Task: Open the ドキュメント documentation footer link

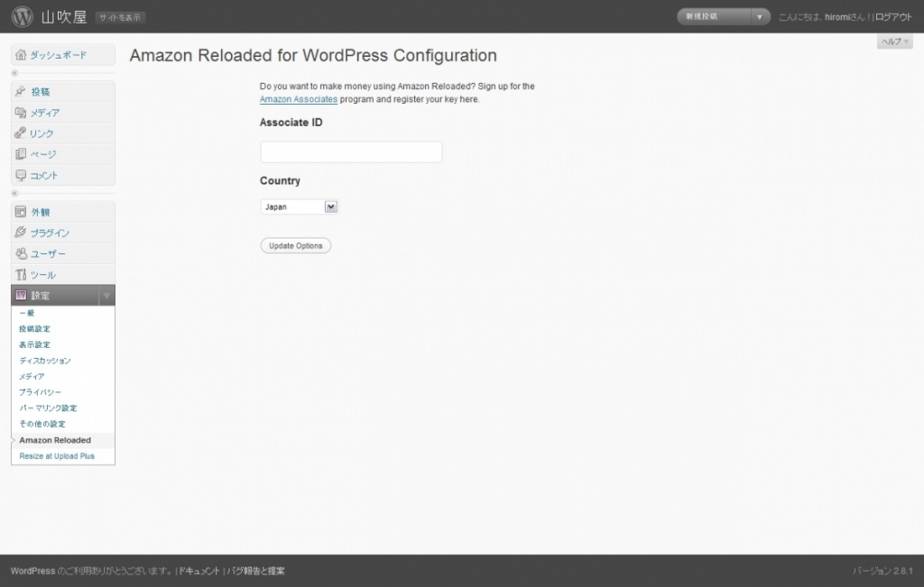Action: click(x=199, y=571)
